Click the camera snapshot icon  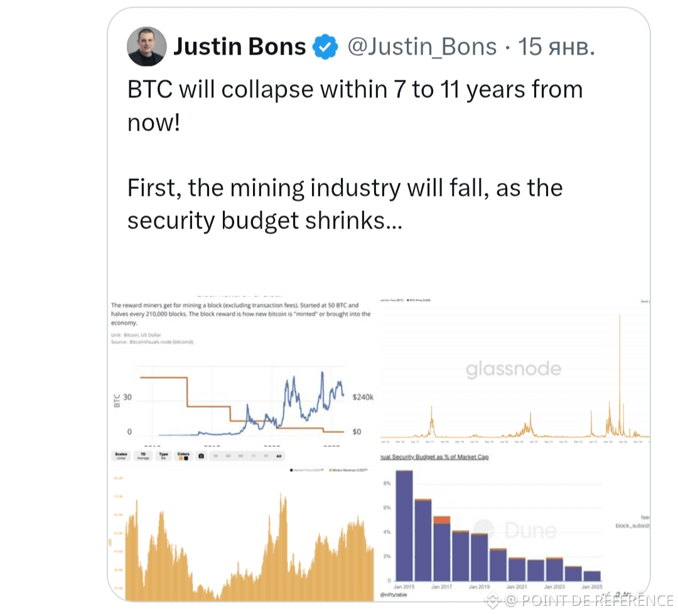point(201,456)
